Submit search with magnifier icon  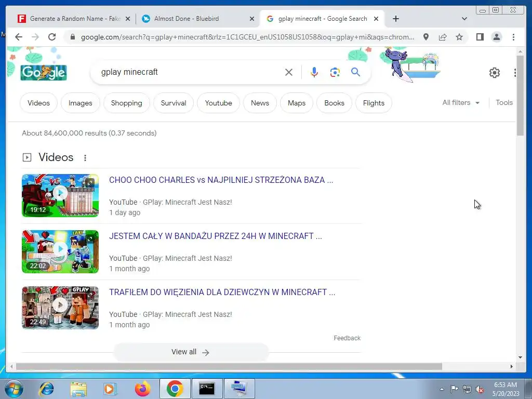355,72
